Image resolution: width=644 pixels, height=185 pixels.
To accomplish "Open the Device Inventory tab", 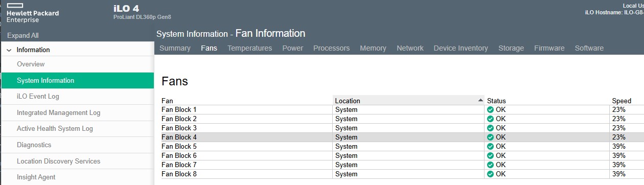I will (x=461, y=48).
